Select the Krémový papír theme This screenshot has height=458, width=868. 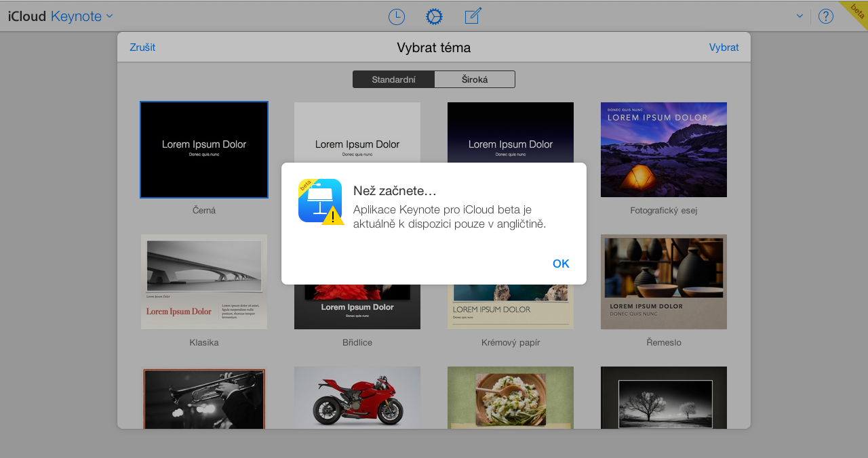510,308
